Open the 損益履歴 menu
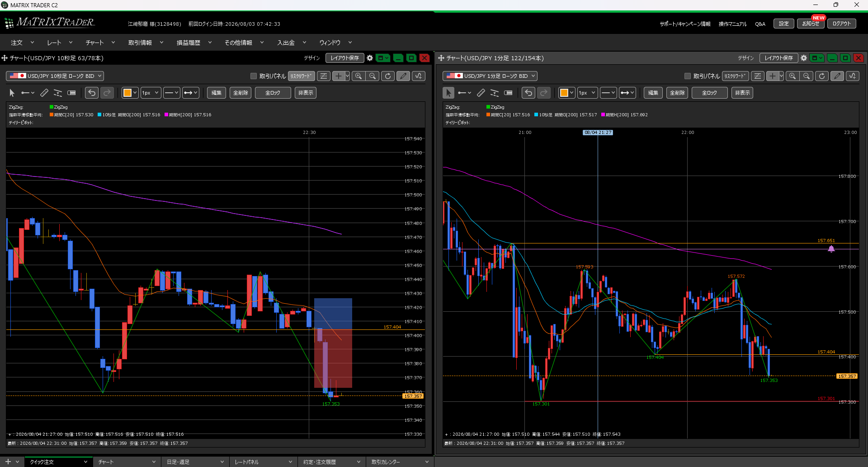 point(194,43)
